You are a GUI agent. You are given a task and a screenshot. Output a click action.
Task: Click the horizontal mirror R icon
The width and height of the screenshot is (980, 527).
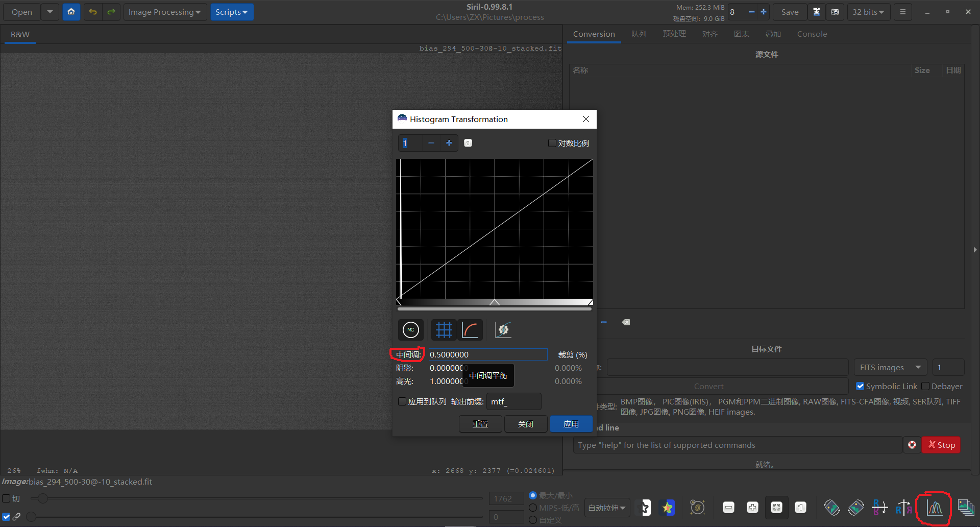[903, 508]
